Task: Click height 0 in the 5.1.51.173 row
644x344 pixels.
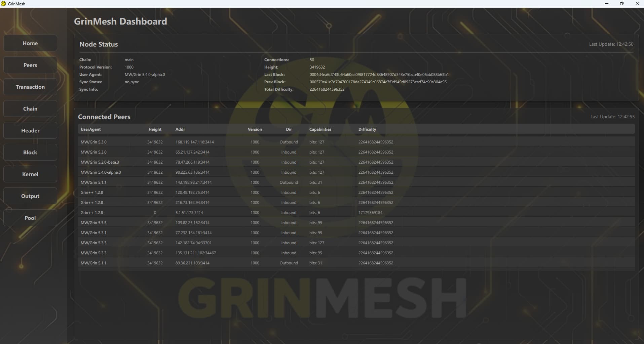Action: click(x=155, y=213)
